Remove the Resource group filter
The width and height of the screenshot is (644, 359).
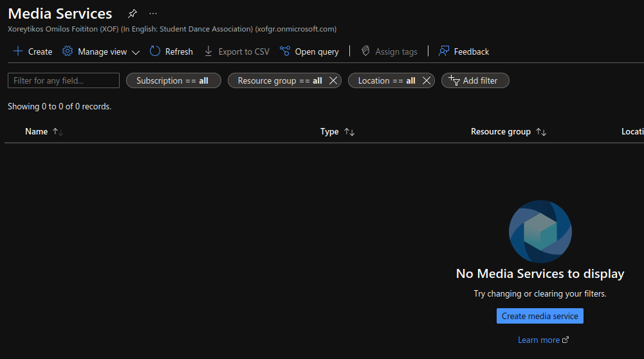pos(333,80)
